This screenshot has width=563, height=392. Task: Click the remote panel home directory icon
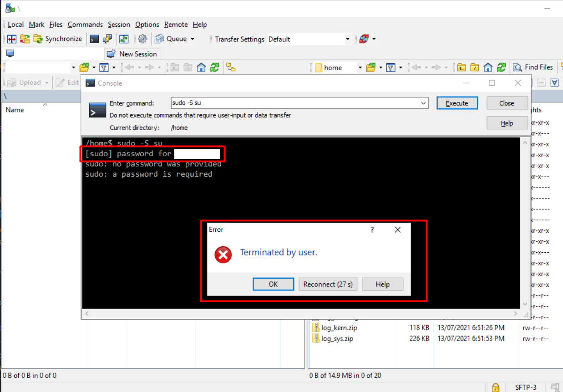tap(488, 68)
